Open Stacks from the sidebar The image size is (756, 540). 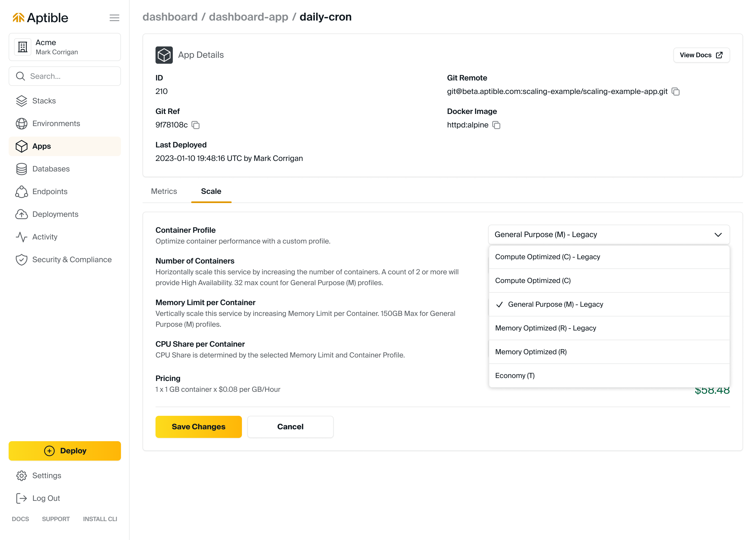(x=43, y=101)
